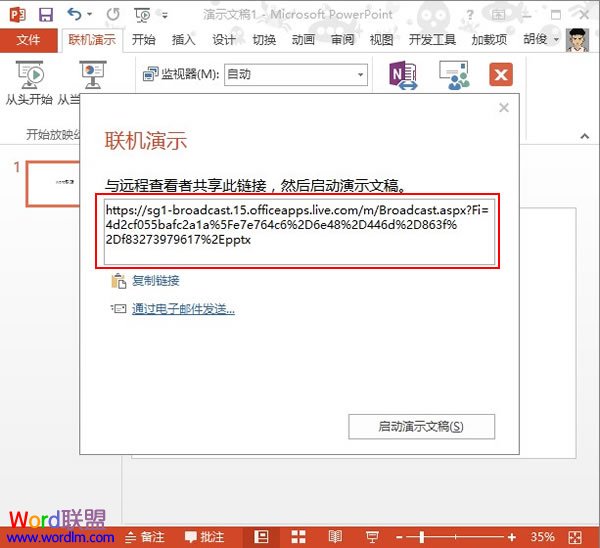Open the 设计 ribbon tab

(x=224, y=39)
